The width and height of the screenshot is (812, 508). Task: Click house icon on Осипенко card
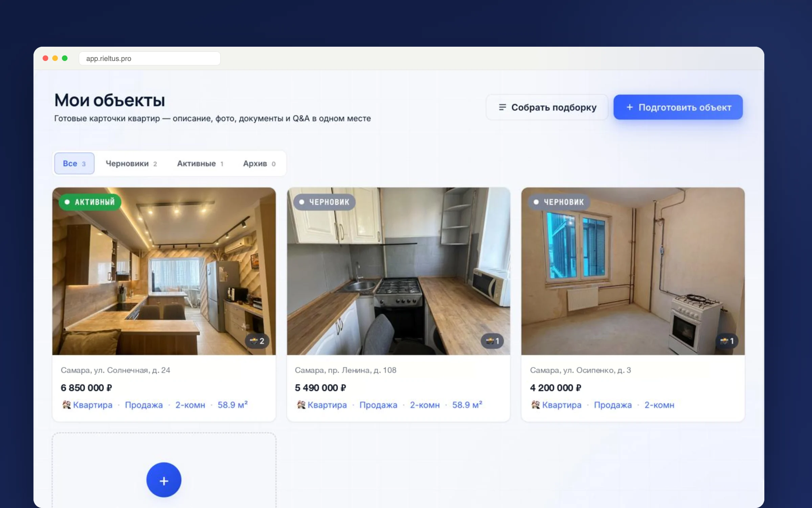536,405
